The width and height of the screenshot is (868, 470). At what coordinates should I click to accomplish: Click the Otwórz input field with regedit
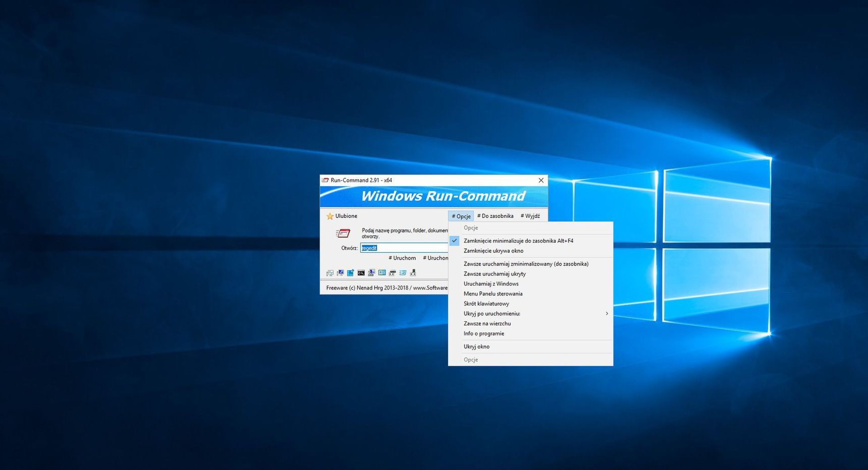404,248
